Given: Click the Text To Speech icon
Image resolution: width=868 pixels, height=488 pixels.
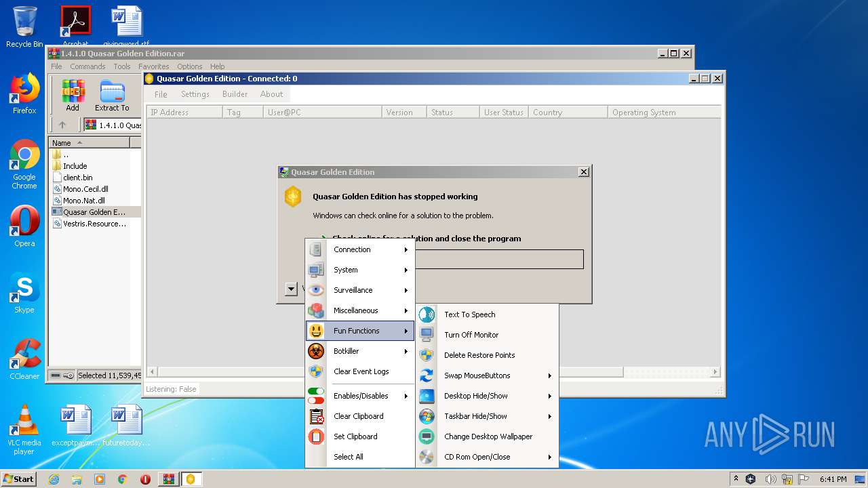Looking at the screenshot, I should pos(427,314).
